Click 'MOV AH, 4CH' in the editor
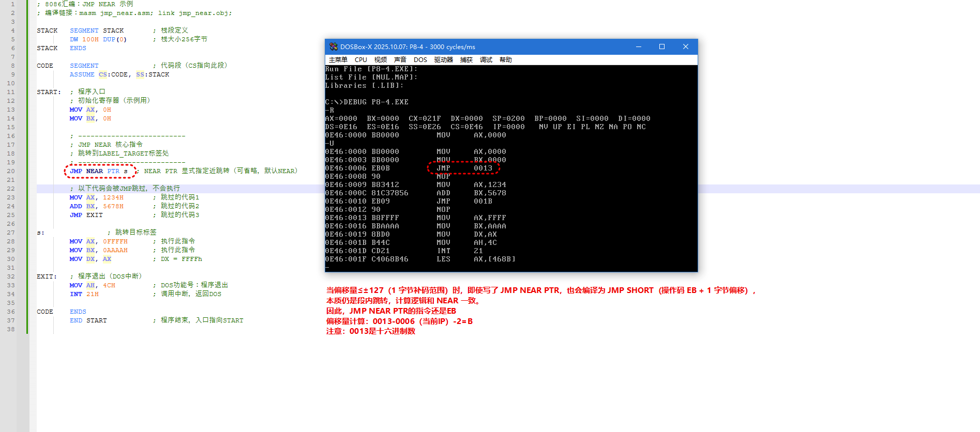This screenshot has height=432, width=980. click(x=93, y=285)
